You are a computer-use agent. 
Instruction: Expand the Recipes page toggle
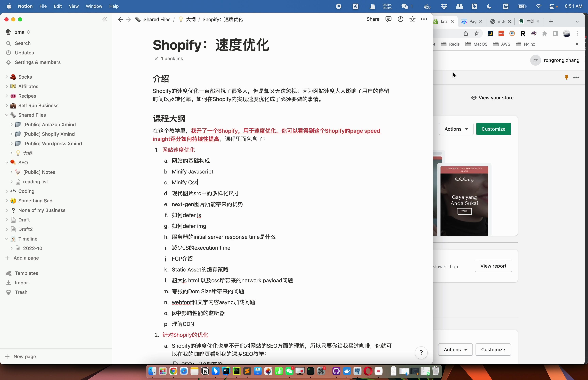click(x=7, y=96)
